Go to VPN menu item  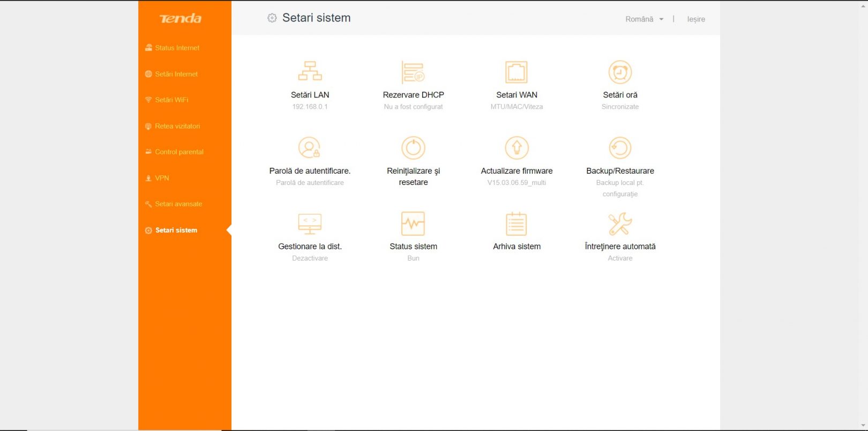point(162,178)
